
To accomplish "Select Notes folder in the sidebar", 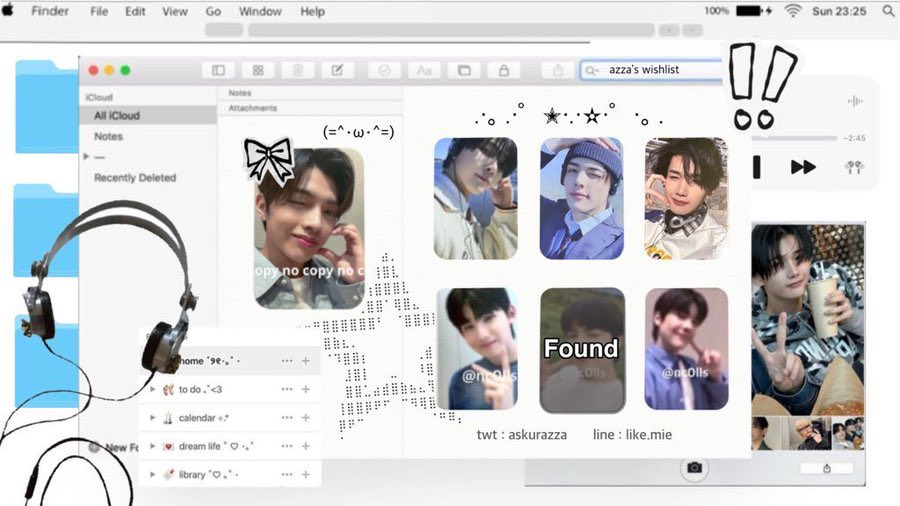I will (x=108, y=136).
